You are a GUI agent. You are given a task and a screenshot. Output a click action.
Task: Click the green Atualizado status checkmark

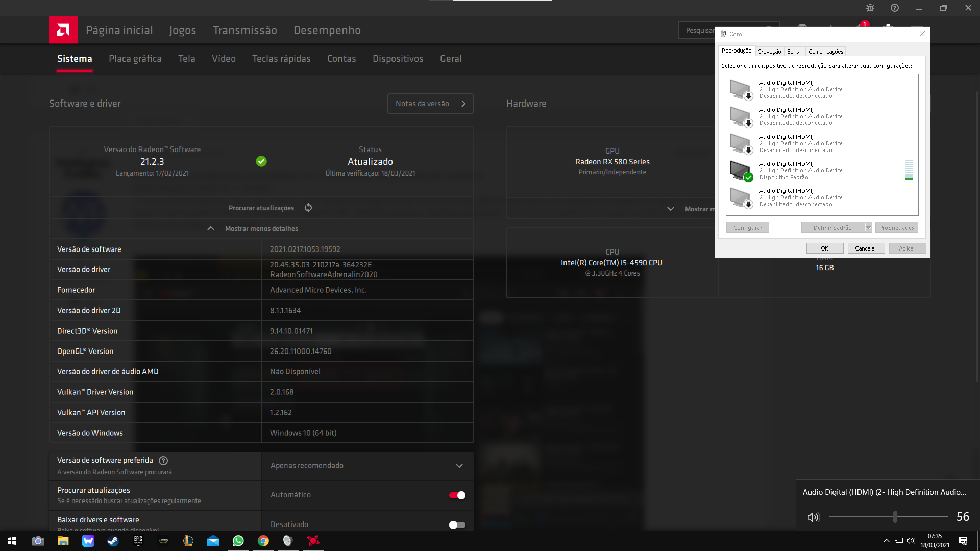261,161
